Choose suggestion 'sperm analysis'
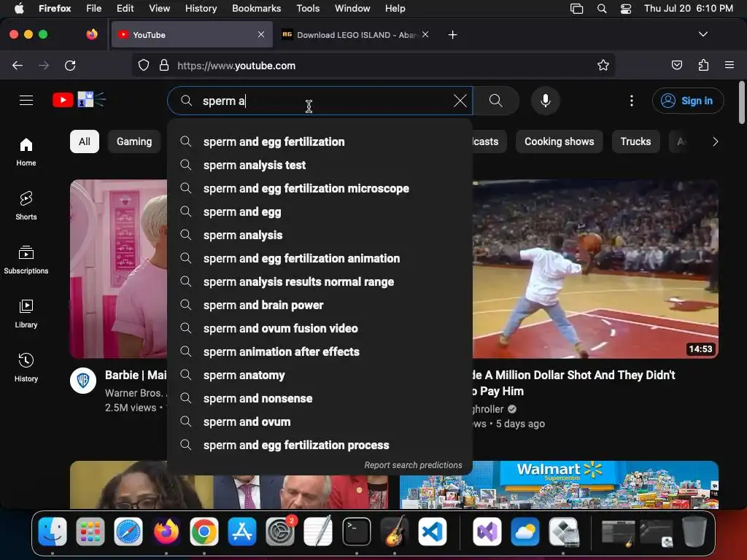Screen dimensions: 747x560 [x=320, y=236]
